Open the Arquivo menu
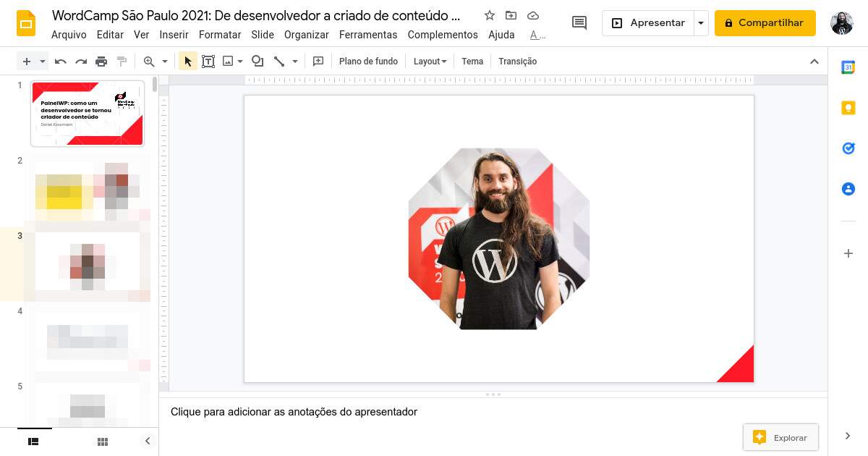868x456 pixels. tap(69, 35)
